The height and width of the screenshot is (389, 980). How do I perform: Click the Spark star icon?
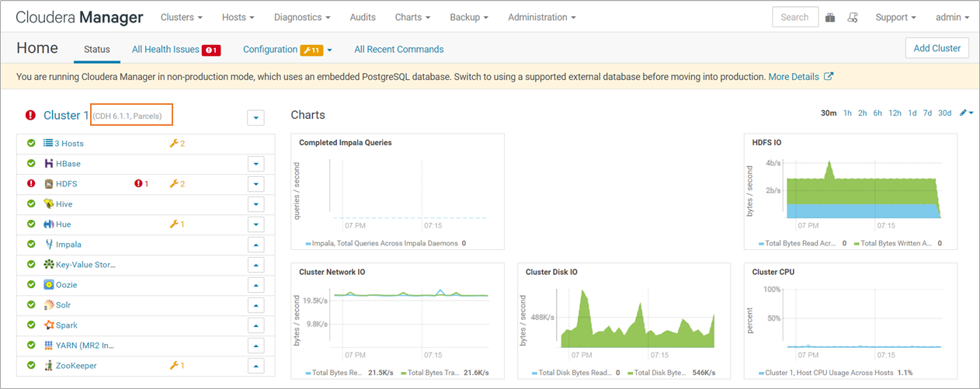point(48,325)
